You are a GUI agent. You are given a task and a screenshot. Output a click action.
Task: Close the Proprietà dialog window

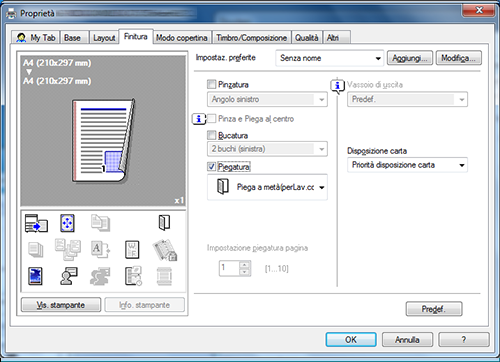click(x=479, y=10)
